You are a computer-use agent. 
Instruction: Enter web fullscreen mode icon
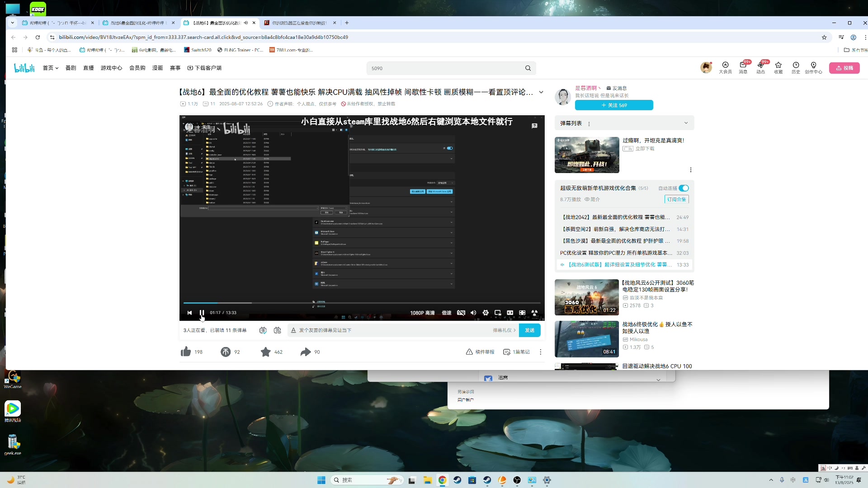522,313
